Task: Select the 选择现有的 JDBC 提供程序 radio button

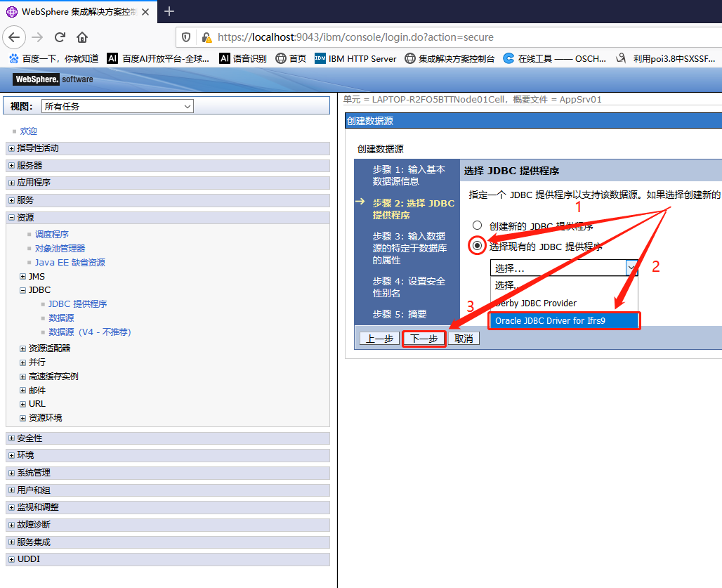Action: click(x=477, y=246)
